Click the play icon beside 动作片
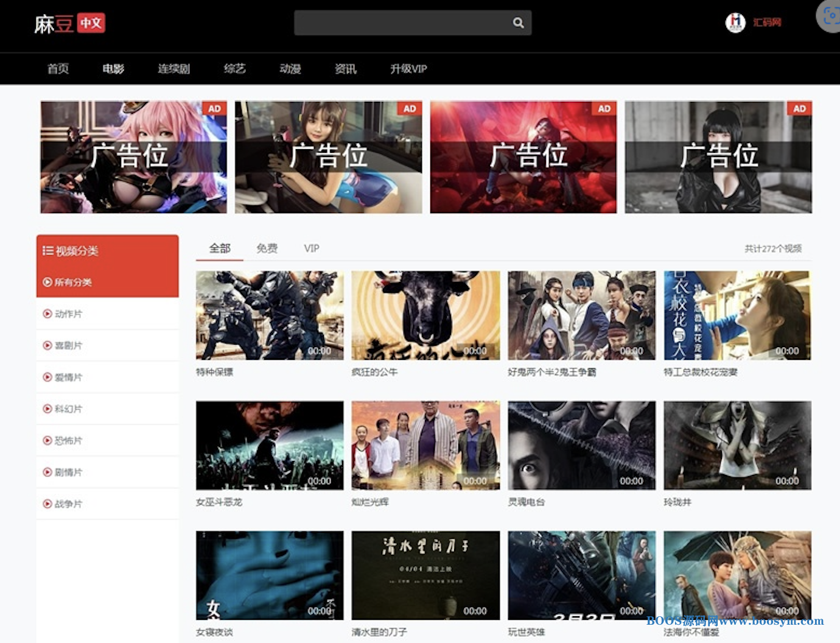Screen dimensions: 840x643 (x=47, y=314)
